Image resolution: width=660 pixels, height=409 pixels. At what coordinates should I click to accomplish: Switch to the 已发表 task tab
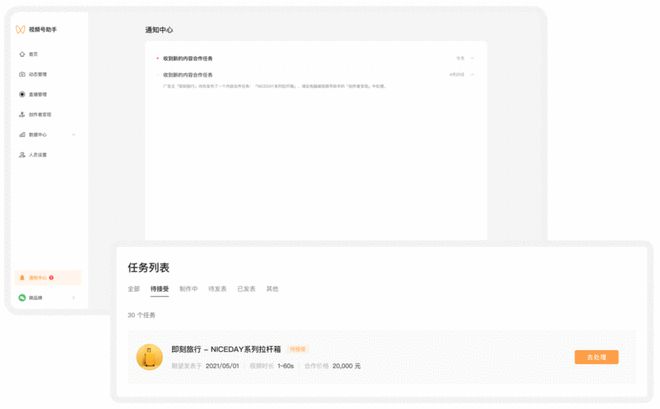tap(246, 289)
